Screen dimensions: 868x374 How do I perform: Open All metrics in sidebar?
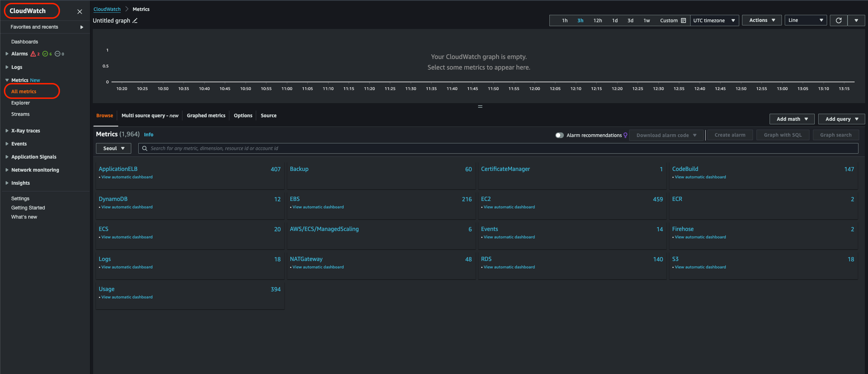pos(24,91)
